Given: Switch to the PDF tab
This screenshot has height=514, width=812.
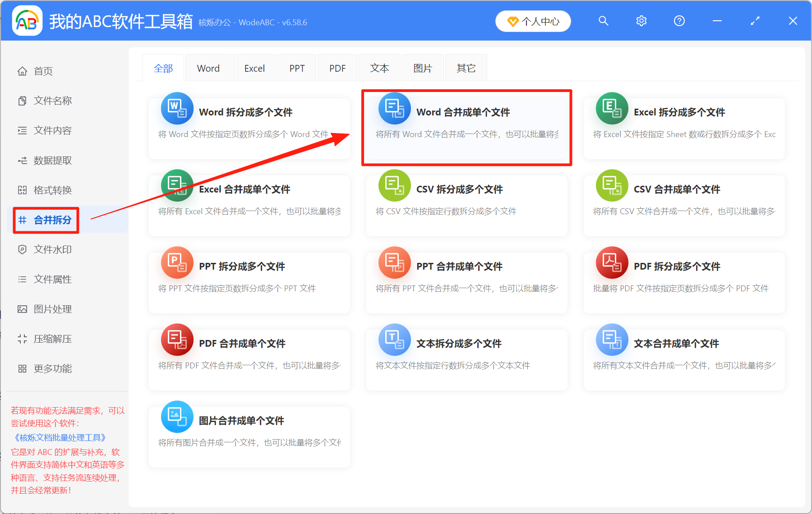Looking at the screenshot, I should (x=337, y=68).
